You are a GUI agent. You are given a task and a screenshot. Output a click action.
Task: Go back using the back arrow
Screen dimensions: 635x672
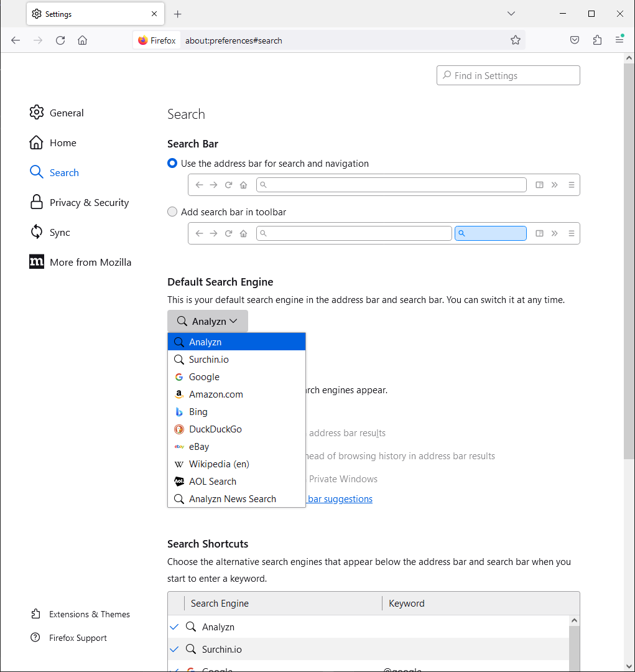16,40
